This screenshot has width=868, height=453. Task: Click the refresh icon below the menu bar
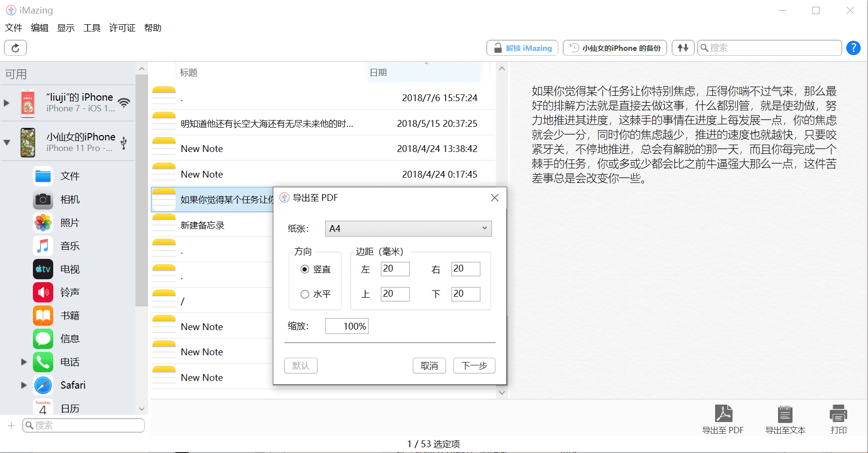point(15,48)
